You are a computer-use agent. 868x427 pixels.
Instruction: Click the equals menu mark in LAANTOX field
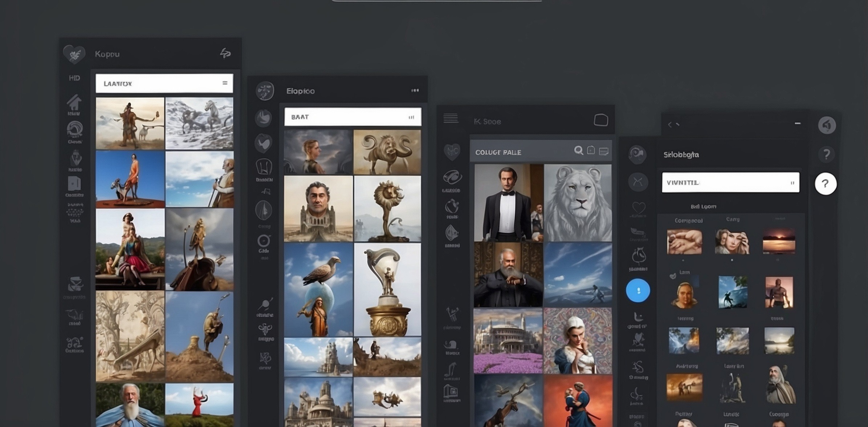[x=225, y=83]
